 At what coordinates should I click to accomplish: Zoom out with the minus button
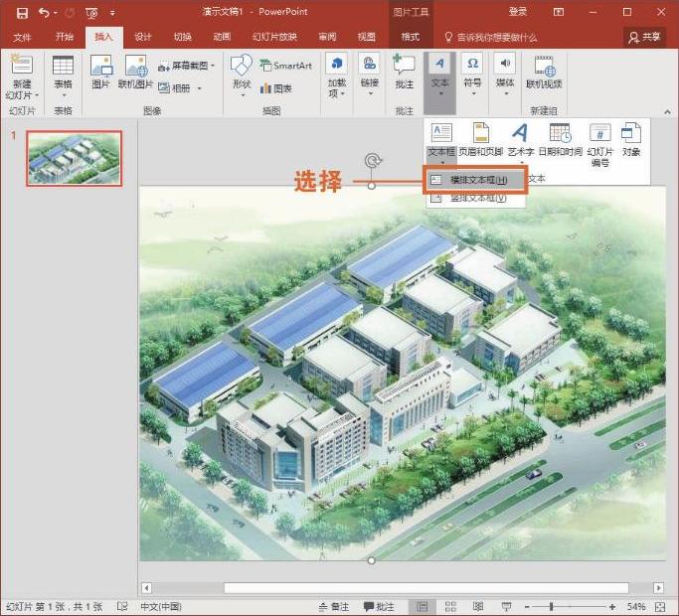[x=527, y=607]
